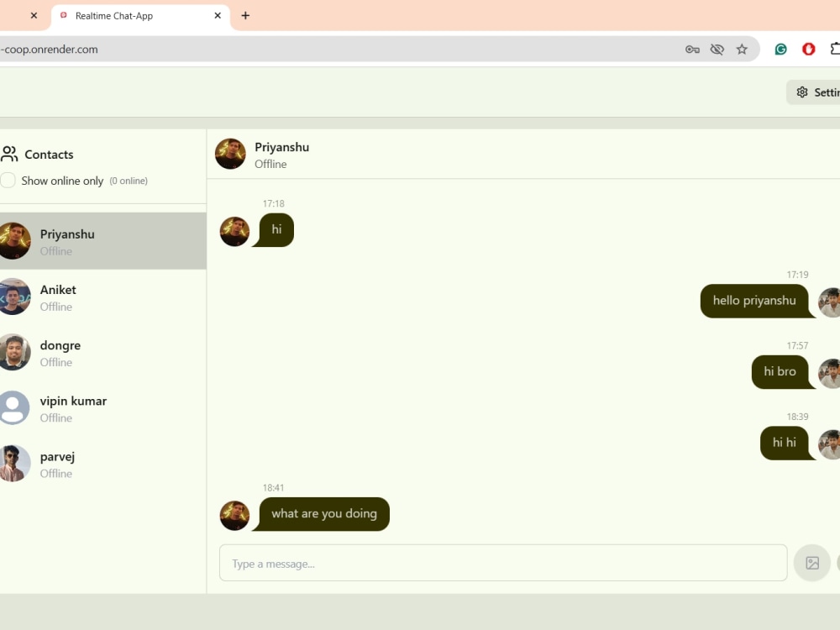This screenshot has height=630, width=840.
Task: Click the avatar beside "hello priyanshu"
Action: click(x=829, y=302)
